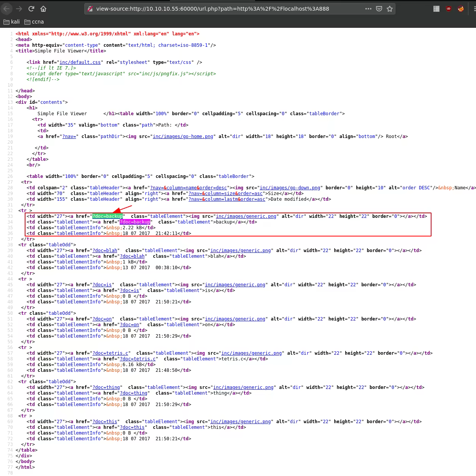Image resolution: width=476 pixels, height=476 pixels.
Task: Open the kali bookmarks folder
Action: pos(11,22)
